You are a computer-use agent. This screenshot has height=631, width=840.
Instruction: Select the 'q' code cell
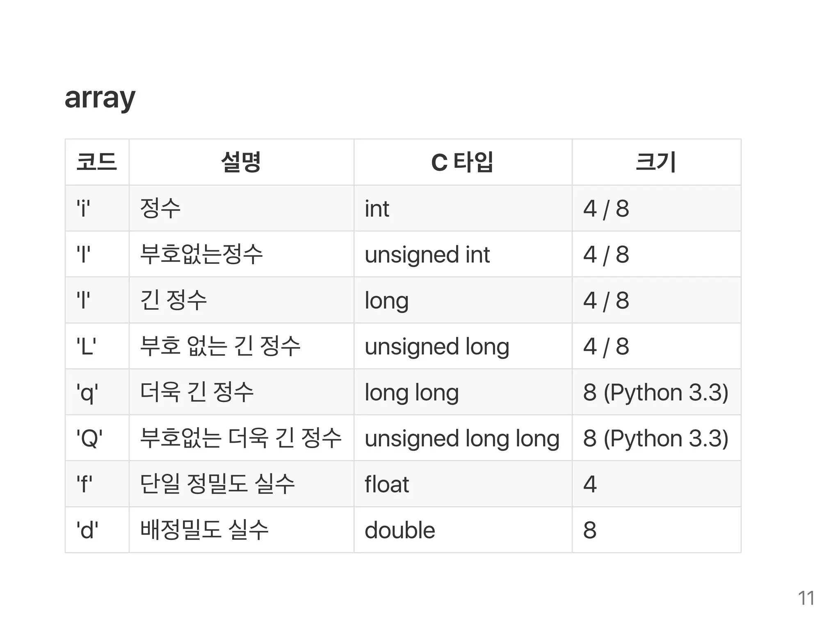tap(87, 393)
